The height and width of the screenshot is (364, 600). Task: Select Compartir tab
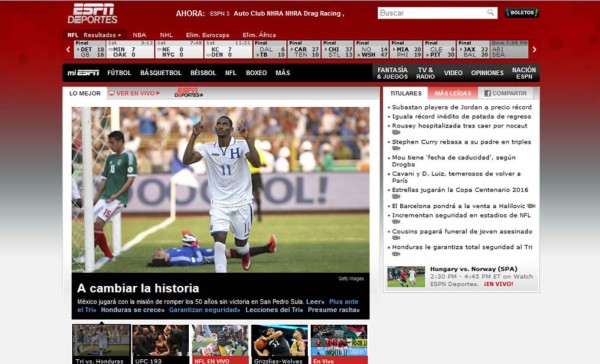(x=506, y=93)
